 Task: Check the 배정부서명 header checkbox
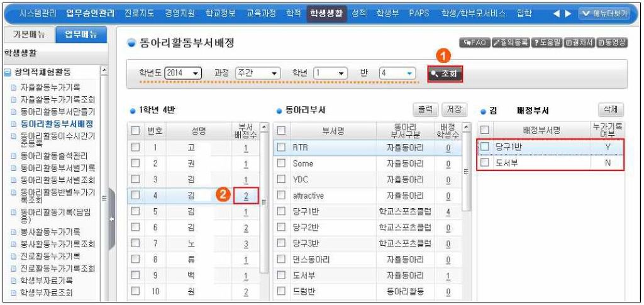tap(485, 130)
